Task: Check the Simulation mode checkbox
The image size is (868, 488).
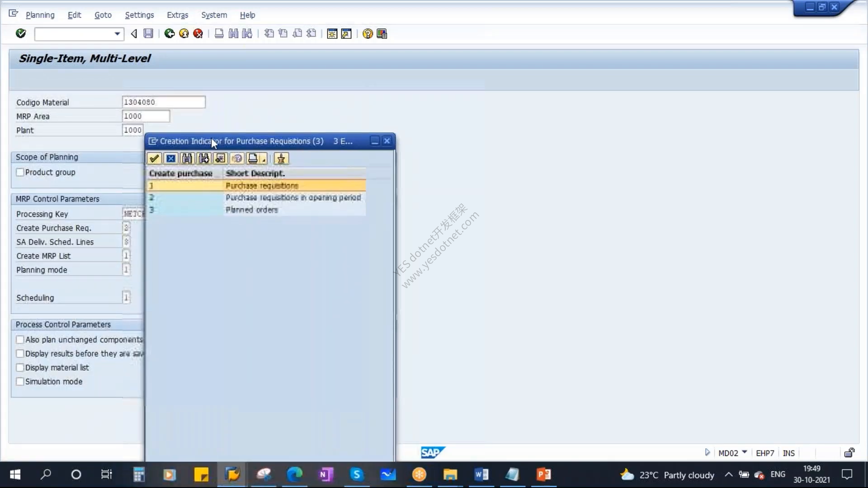Action: [x=20, y=381]
